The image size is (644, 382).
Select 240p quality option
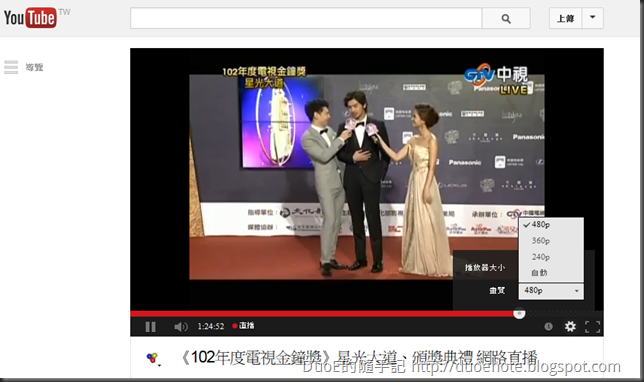[551, 257]
